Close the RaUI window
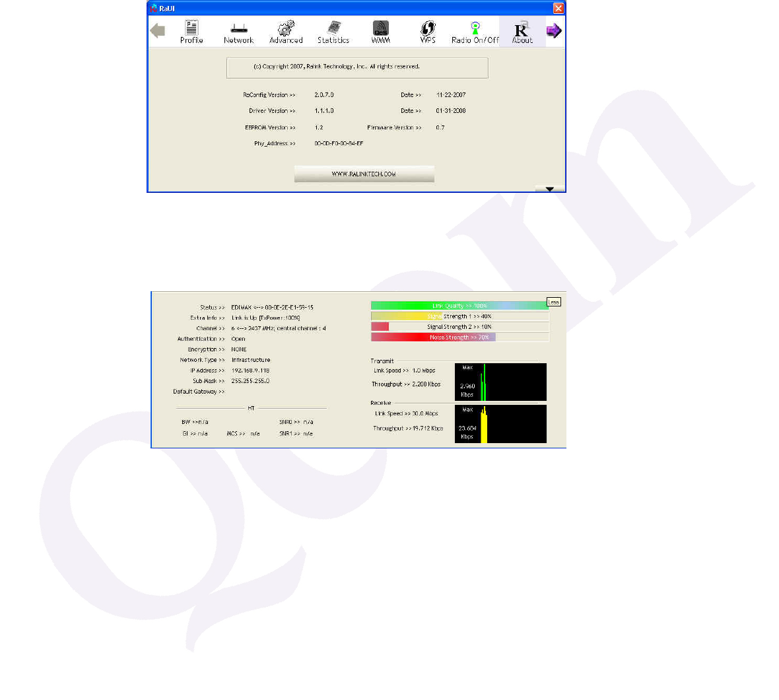 pos(559,9)
